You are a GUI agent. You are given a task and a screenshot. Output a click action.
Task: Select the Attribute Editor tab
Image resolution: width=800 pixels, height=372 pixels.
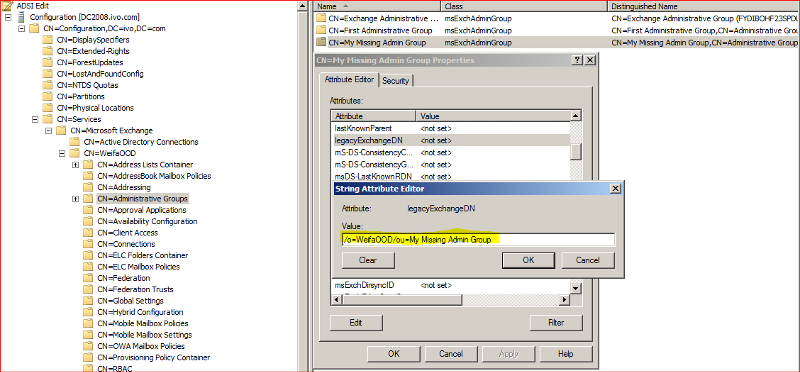[349, 80]
